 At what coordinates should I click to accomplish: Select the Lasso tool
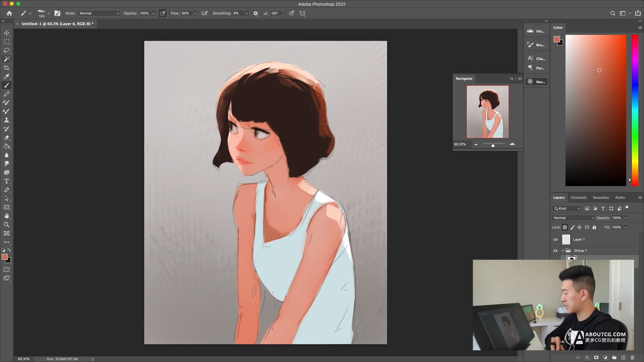(x=6, y=50)
